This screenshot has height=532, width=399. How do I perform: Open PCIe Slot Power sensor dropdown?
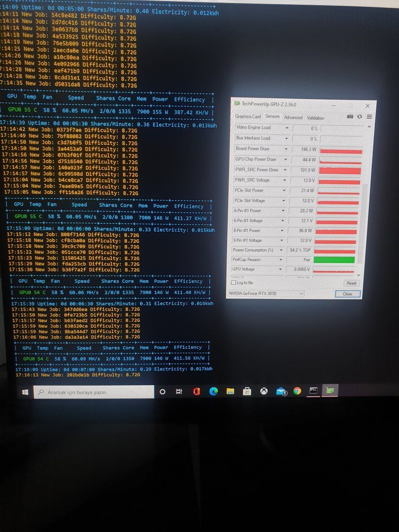(x=284, y=190)
